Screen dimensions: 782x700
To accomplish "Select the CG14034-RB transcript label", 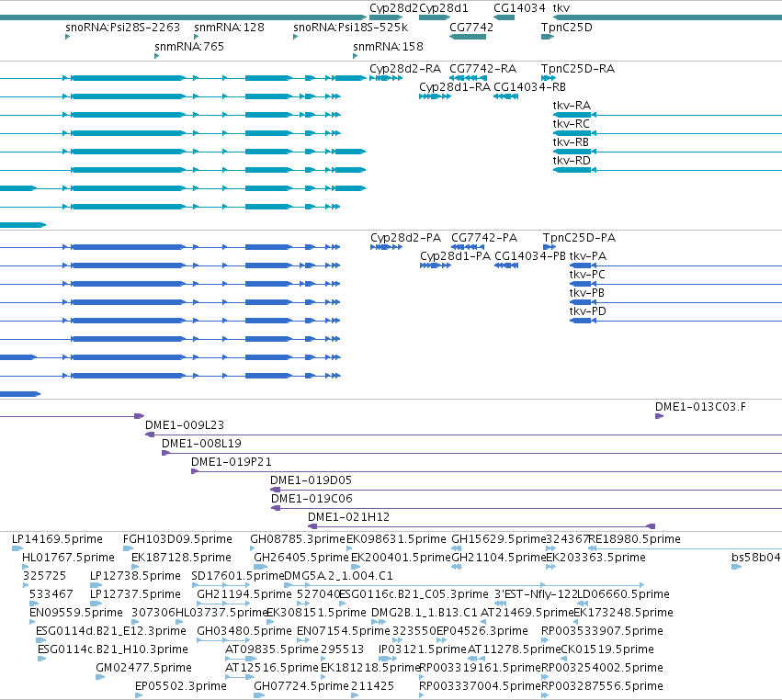I will (529, 87).
